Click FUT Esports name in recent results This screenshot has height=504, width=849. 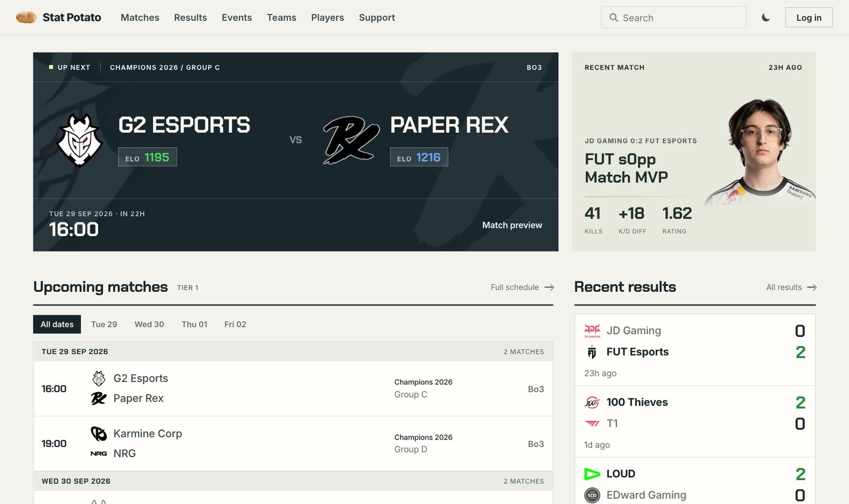coord(637,352)
